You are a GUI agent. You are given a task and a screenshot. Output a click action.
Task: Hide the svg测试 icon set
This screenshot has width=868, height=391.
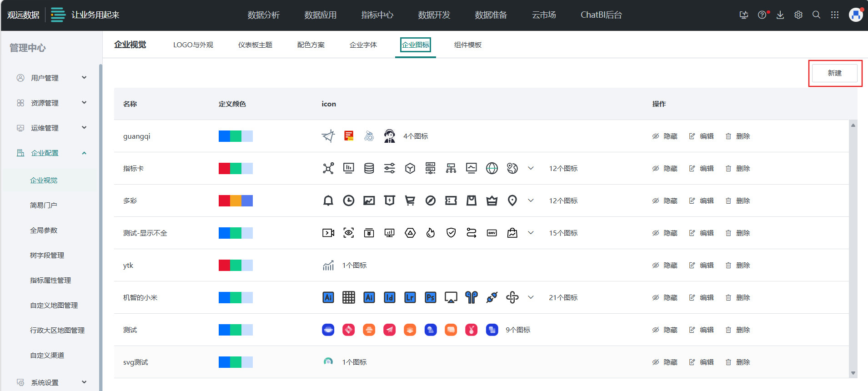pyautogui.click(x=665, y=362)
